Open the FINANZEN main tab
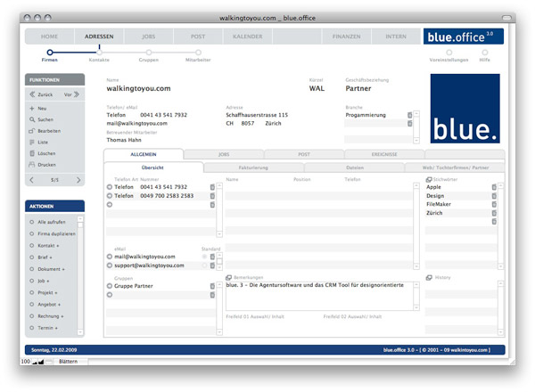 [x=346, y=37]
